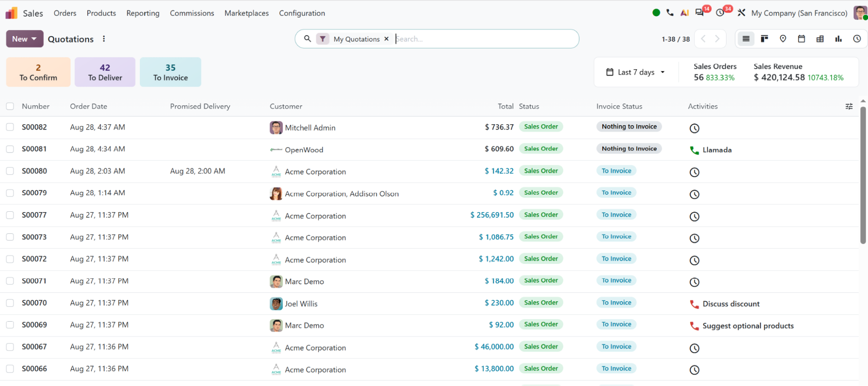The height and width of the screenshot is (386, 868).
Task: Click the search input field
Action: click(x=484, y=39)
